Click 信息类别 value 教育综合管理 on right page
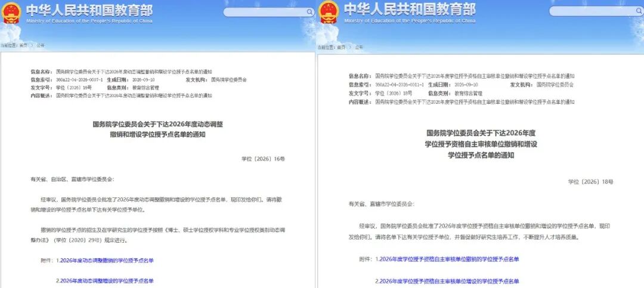The width and height of the screenshot is (644, 288). (x=468, y=93)
